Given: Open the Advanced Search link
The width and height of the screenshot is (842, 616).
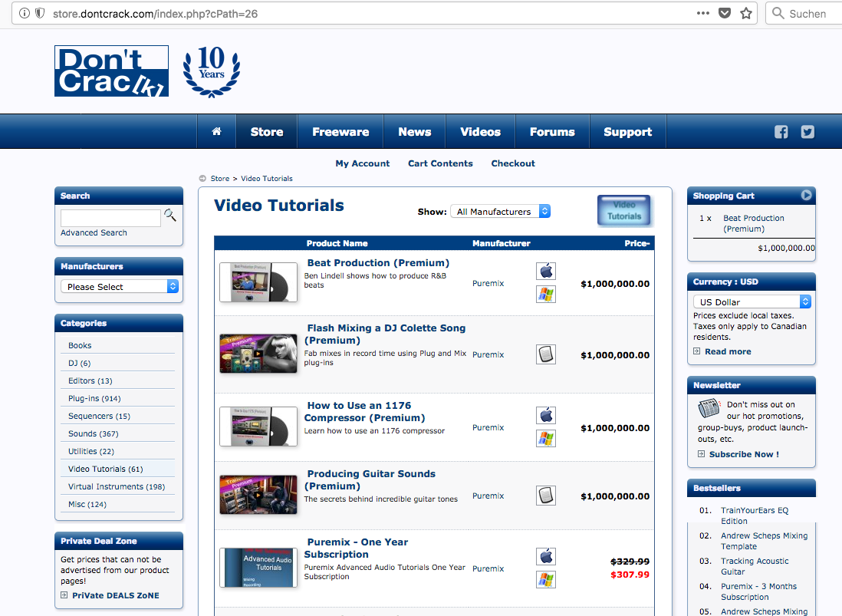Looking at the screenshot, I should (94, 232).
